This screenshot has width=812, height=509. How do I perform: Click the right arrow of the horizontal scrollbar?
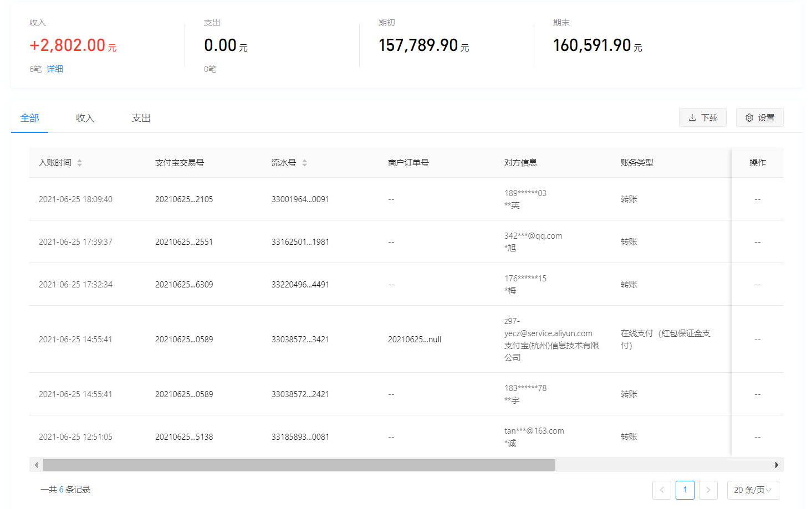[778, 465]
